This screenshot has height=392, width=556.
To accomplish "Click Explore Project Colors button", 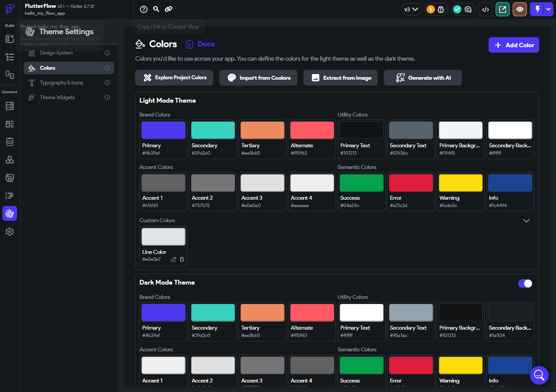I will coord(174,78).
